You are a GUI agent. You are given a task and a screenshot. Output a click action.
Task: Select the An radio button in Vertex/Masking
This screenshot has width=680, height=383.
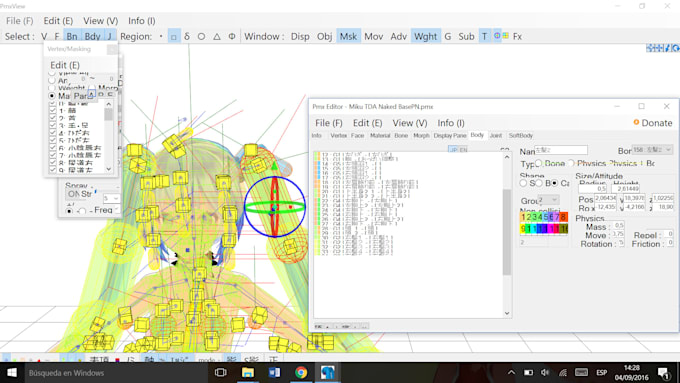click(x=52, y=80)
